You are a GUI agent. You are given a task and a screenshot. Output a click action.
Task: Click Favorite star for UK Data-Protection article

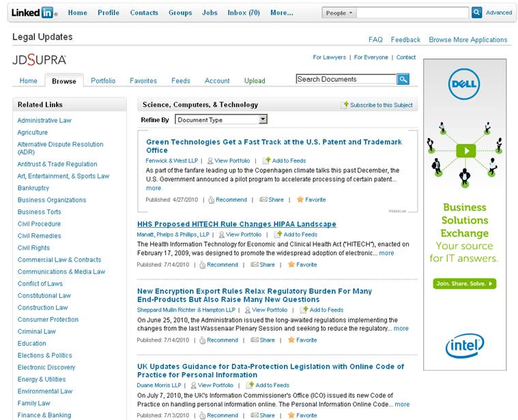click(291, 415)
